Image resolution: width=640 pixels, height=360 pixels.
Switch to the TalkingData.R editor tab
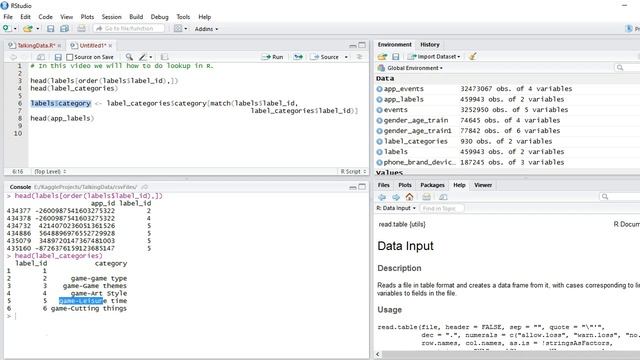[36, 45]
